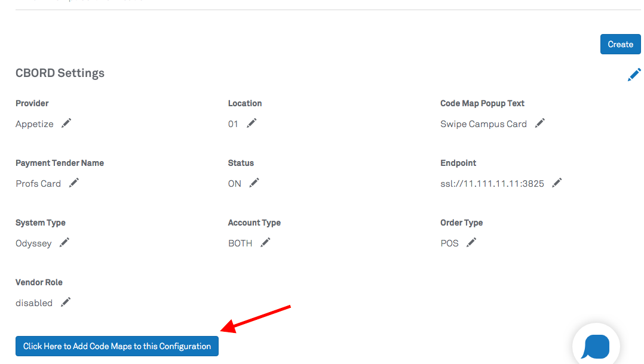Image resolution: width=644 pixels, height=364 pixels.
Task: Click the Create button
Action: click(620, 44)
